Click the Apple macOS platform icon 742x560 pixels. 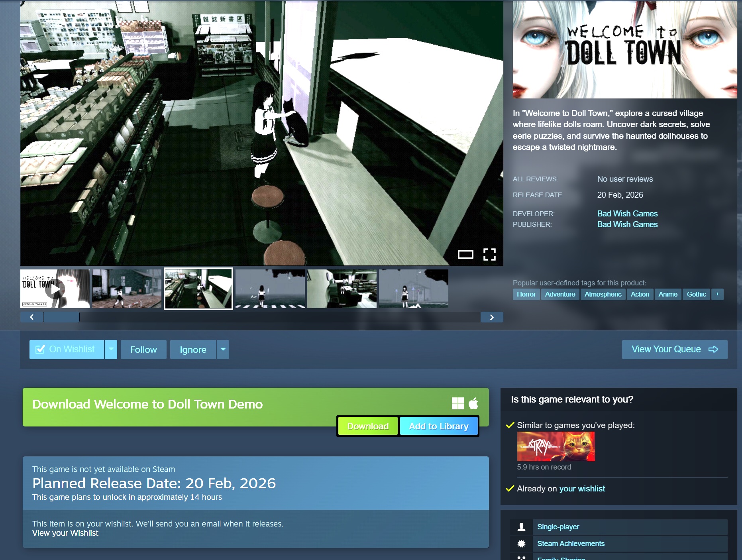473,403
